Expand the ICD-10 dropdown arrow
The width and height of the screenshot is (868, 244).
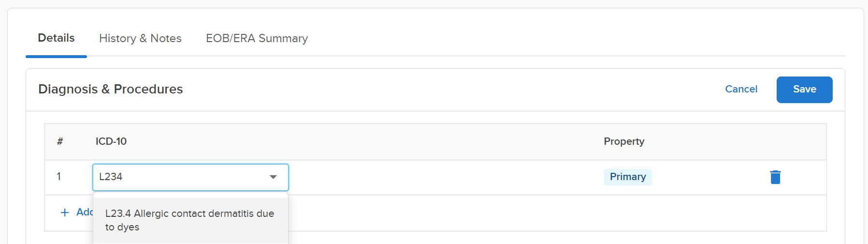click(273, 177)
